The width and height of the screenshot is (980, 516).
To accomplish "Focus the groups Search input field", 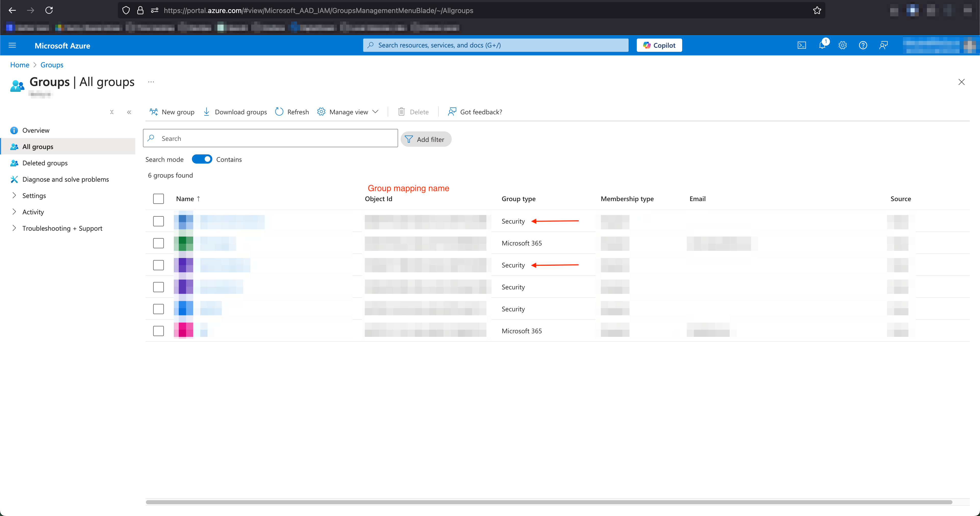I will [270, 138].
